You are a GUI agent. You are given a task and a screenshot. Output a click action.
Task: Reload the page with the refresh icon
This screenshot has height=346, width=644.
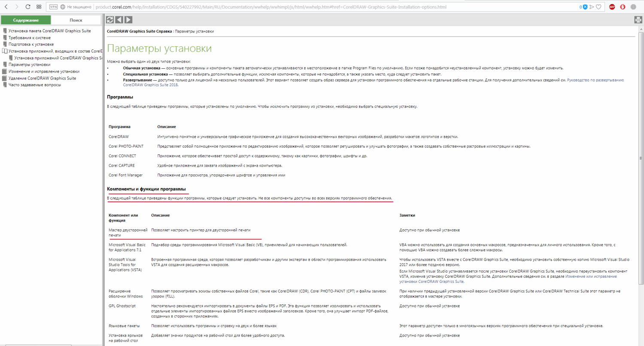pos(28,7)
